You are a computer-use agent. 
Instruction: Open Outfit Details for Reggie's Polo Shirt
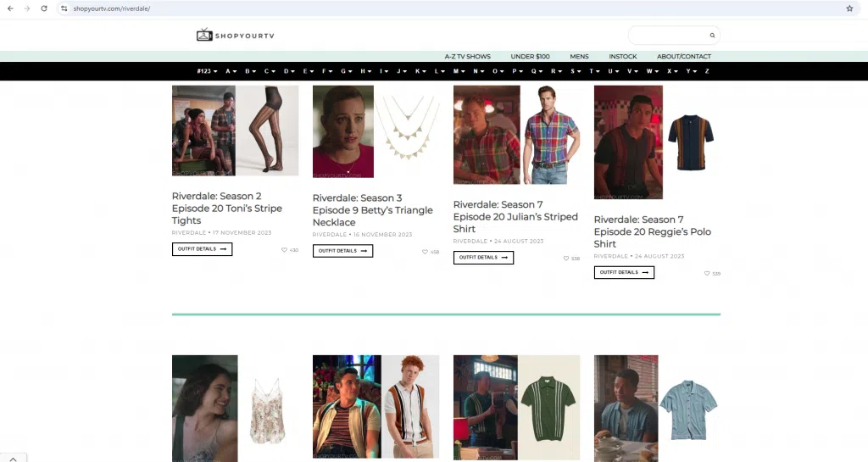[x=624, y=272]
